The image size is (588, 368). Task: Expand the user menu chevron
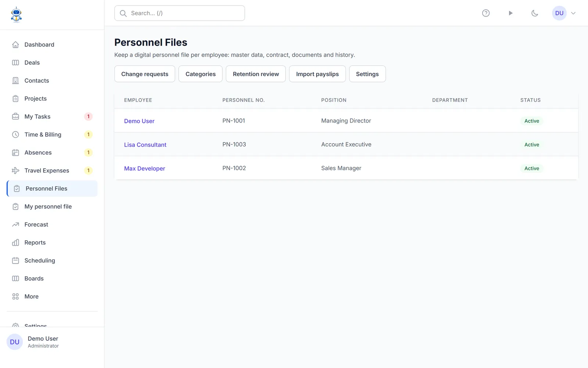coord(573,13)
